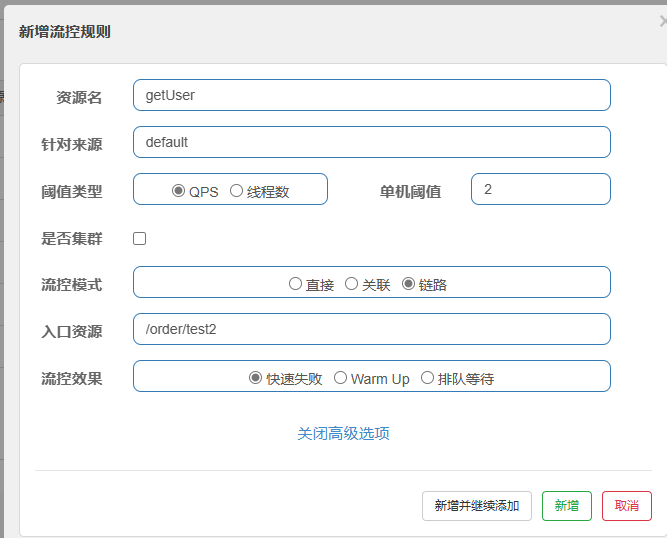Select 排队等待 flow control effect
This screenshot has height=538, width=667.
point(427,378)
